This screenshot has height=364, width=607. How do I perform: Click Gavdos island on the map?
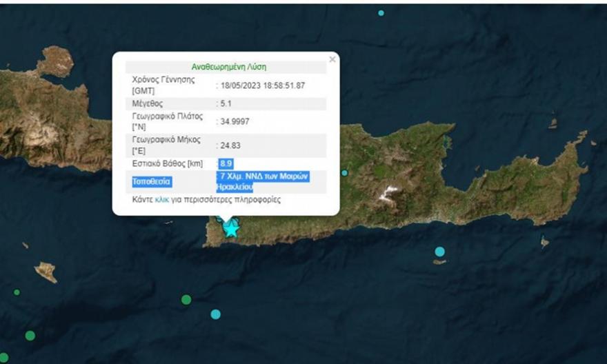click(46, 270)
